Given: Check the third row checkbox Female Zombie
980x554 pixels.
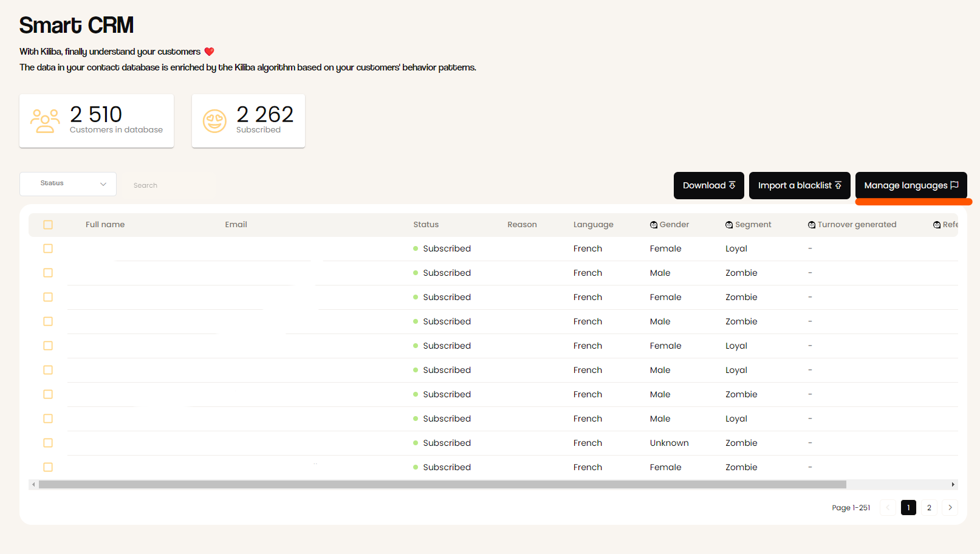Looking at the screenshot, I should (48, 297).
